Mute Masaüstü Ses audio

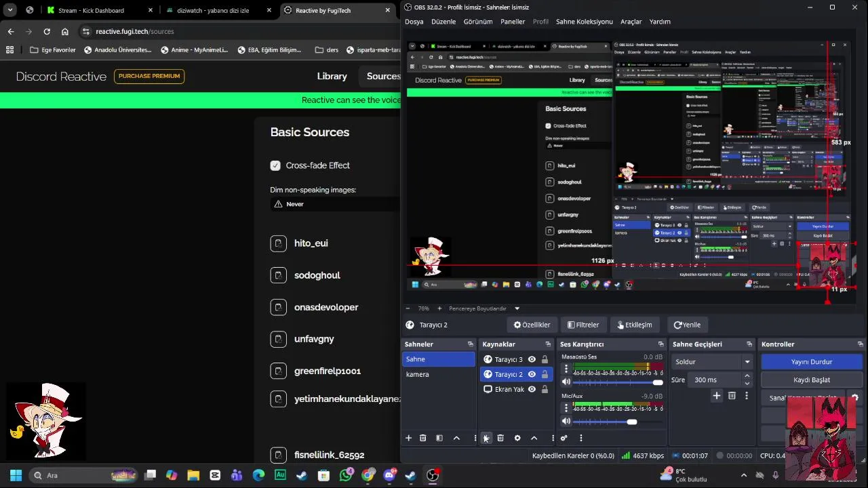click(566, 382)
